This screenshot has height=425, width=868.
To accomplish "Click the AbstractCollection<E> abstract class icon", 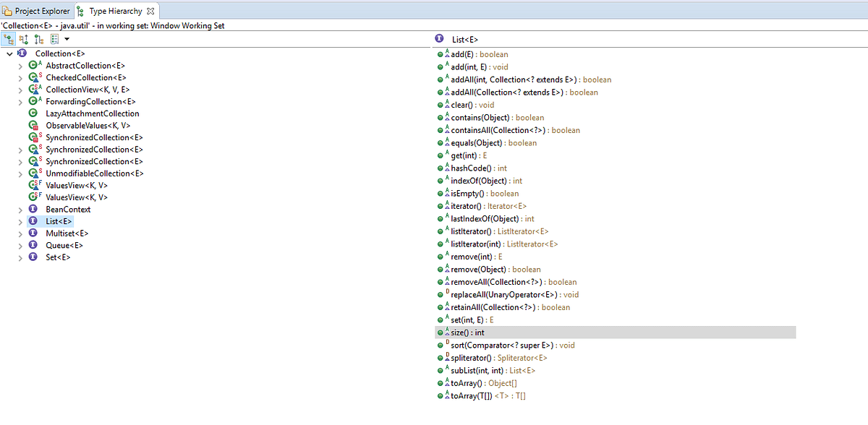I will 33,65.
